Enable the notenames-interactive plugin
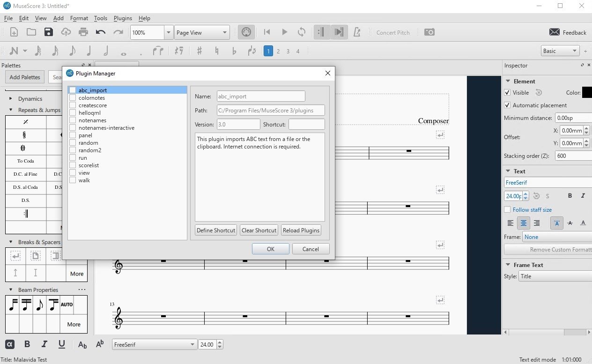Screen dimensions: 592x364 73,128
